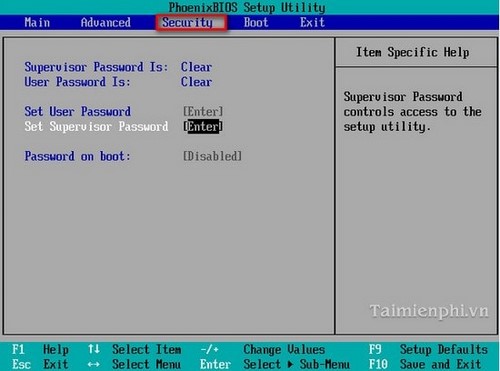Click Clear value for User Password

[196, 82]
